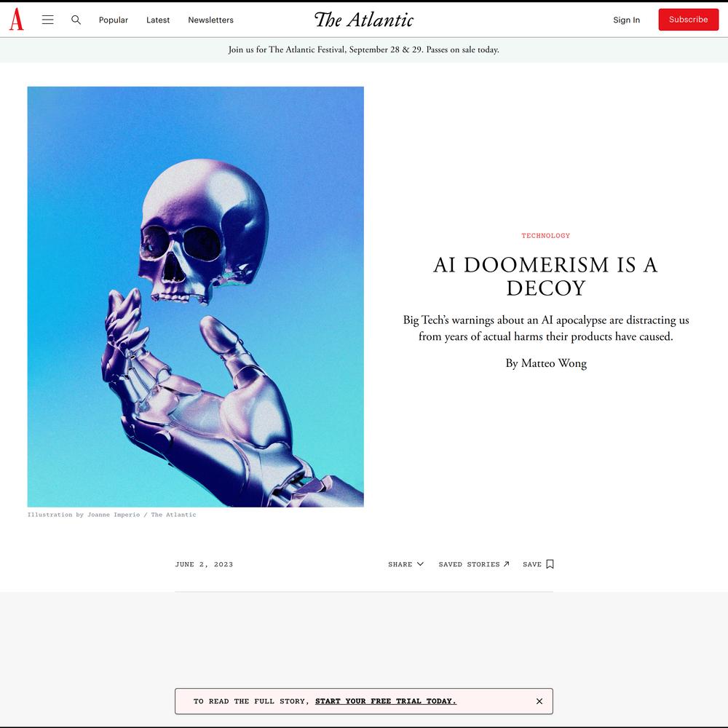Open the Newsletters page
The image size is (728, 728).
pyautogui.click(x=211, y=20)
